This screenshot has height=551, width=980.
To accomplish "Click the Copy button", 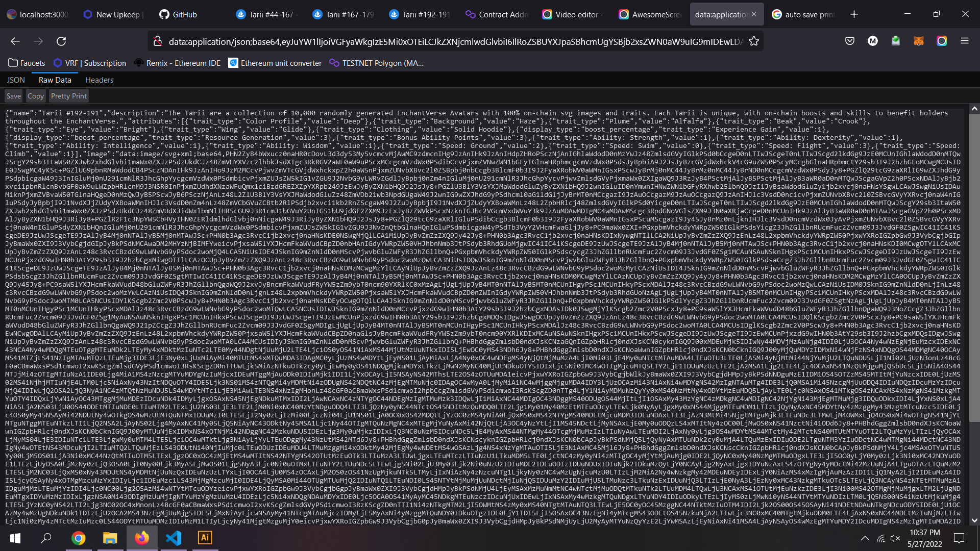I will tap(36, 96).
